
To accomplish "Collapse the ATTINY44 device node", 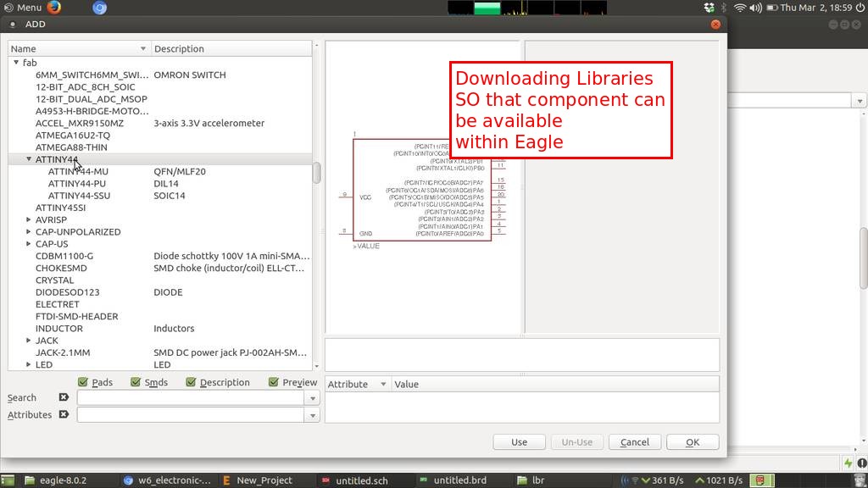I will coord(29,159).
